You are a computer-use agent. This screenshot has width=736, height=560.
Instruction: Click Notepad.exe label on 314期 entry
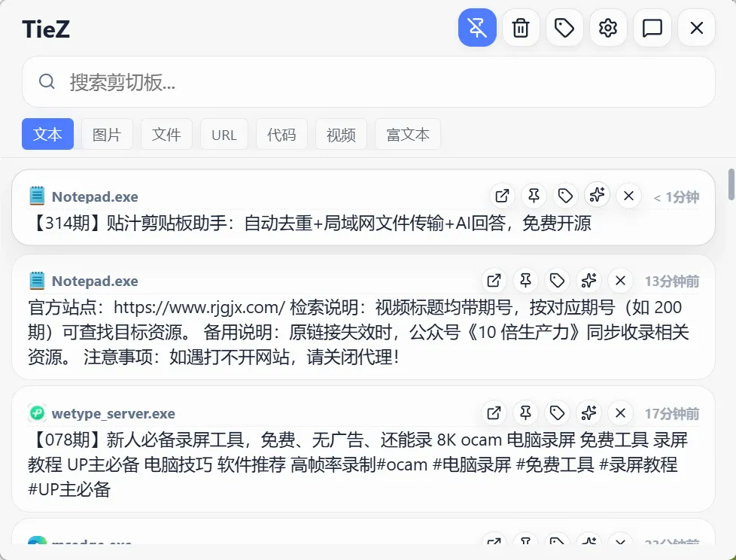coord(95,196)
